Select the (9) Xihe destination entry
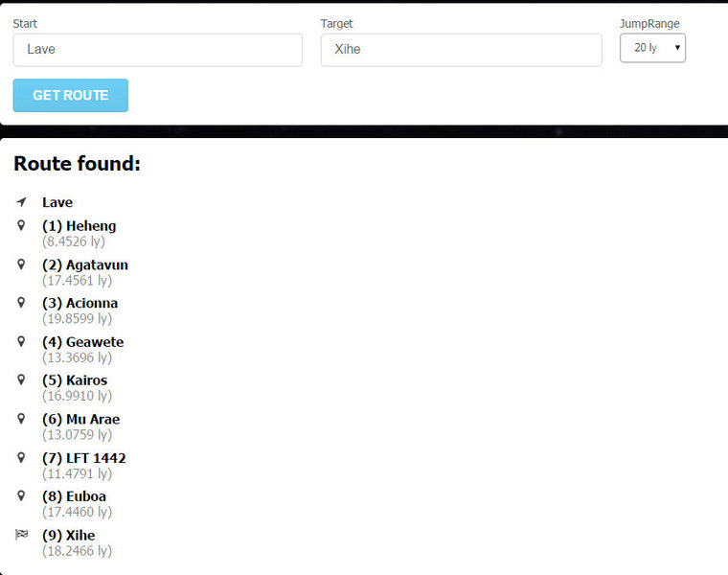 pos(69,536)
